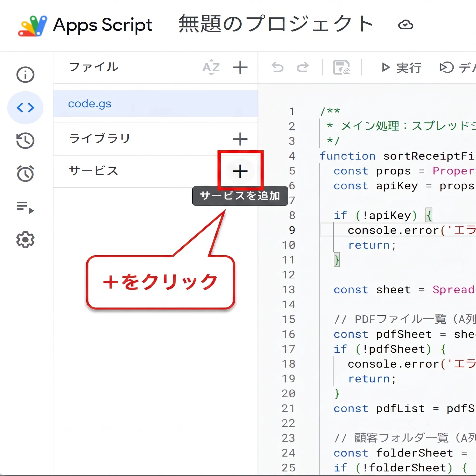Redo the last edit
The image size is (476, 476).
(303, 67)
